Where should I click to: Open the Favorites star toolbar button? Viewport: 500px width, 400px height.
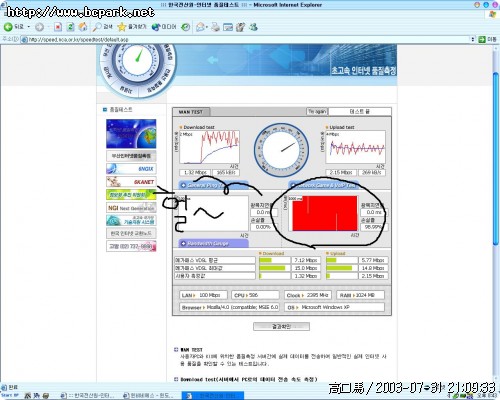tap(132, 27)
